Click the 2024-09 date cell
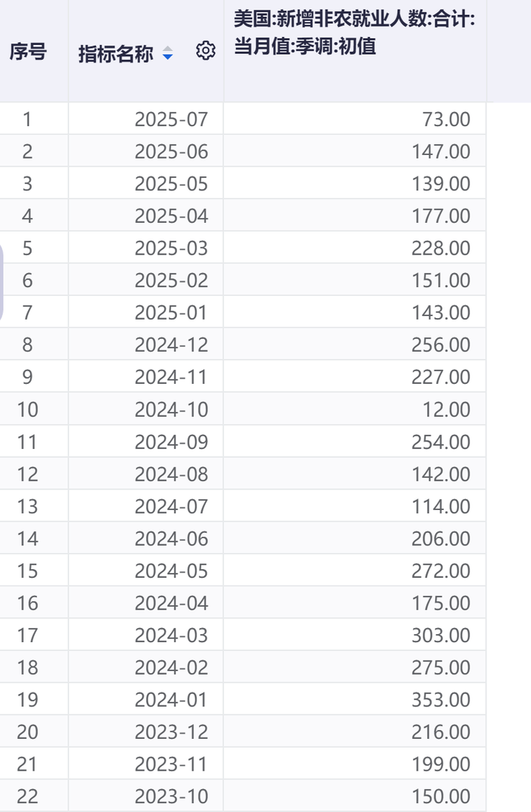Viewport: 531px width, 812px height. click(171, 441)
